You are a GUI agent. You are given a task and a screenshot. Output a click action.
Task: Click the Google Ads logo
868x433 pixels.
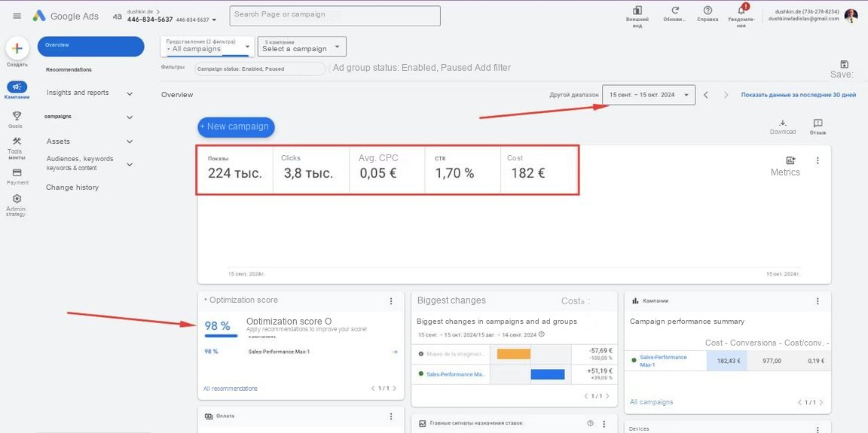[x=66, y=16]
